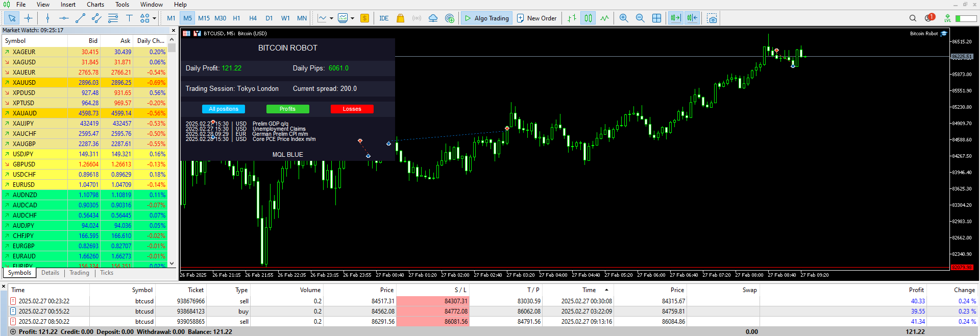The height and width of the screenshot is (336, 980).
Task: Zoom out on the chart
Action: tap(640, 18)
